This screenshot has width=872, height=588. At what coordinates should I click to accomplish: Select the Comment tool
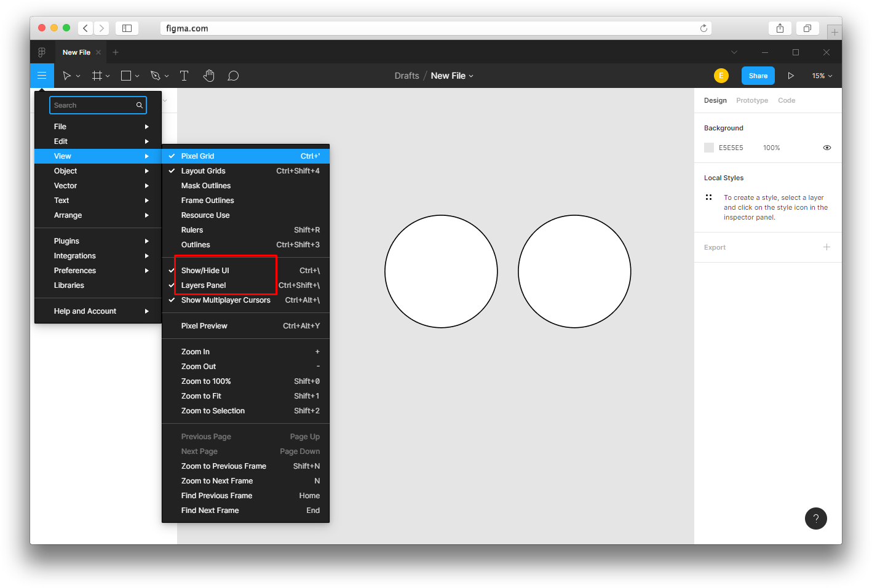(233, 76)
